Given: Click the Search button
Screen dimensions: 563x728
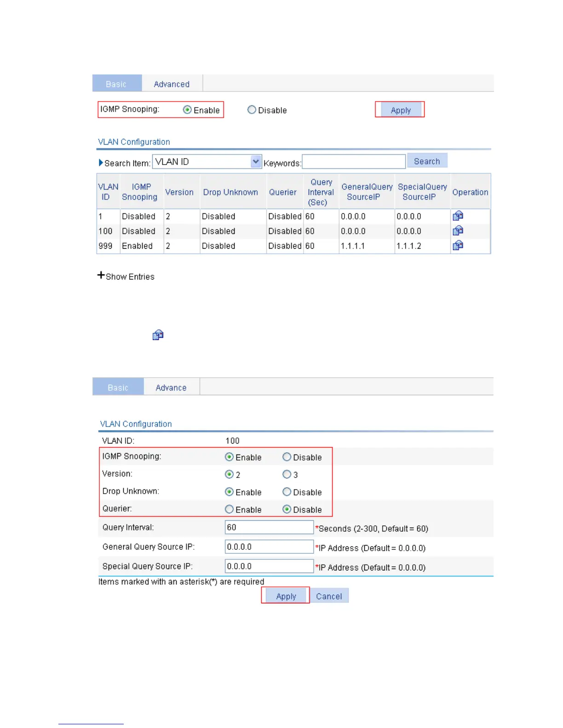Looking at the screenshot, I should [427, 161].
